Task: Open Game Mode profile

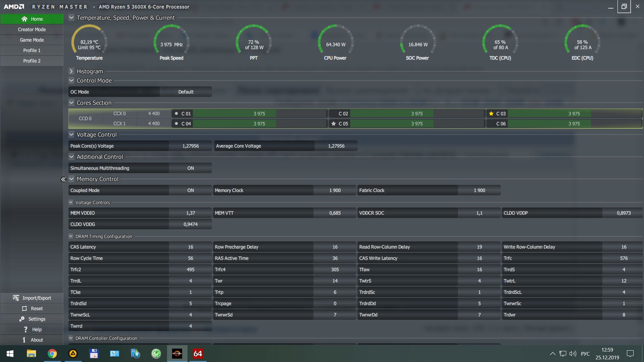Action: [32, 40]
